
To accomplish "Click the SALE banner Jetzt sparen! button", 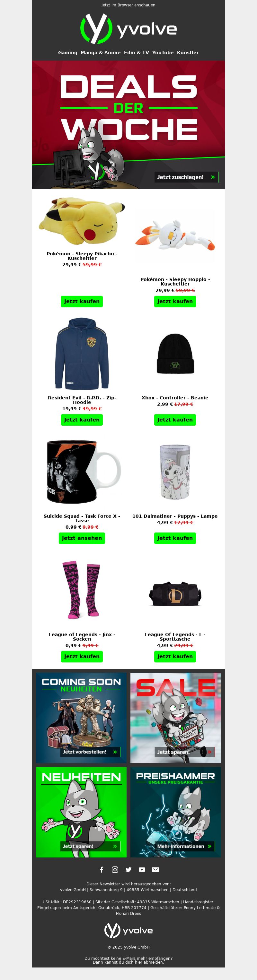I will point(185,752).
